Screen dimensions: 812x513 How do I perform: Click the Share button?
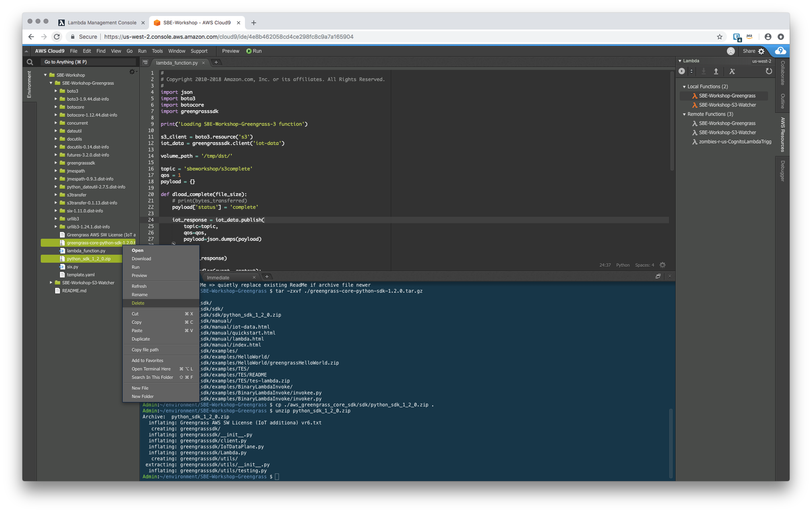pyautogui.click(x=749, y=51)
